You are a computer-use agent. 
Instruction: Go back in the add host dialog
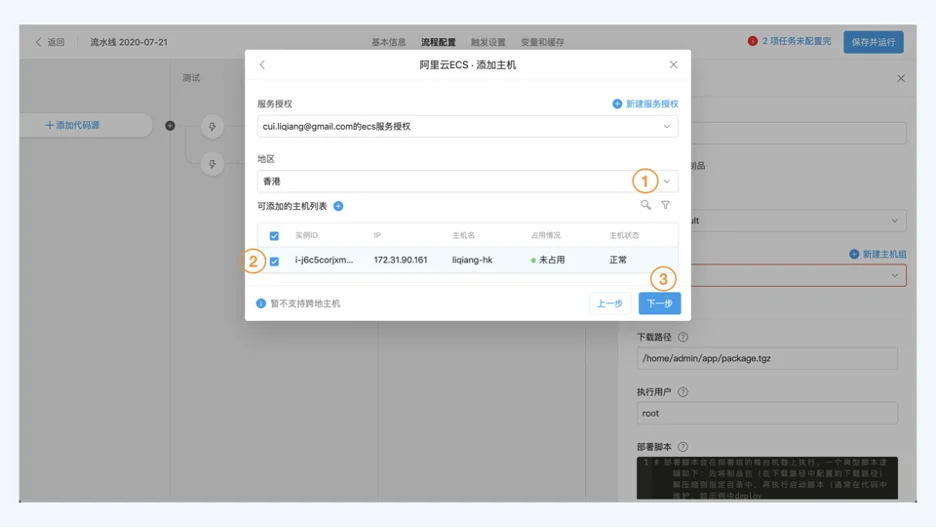pyautogui.click(x=262, y=64)
